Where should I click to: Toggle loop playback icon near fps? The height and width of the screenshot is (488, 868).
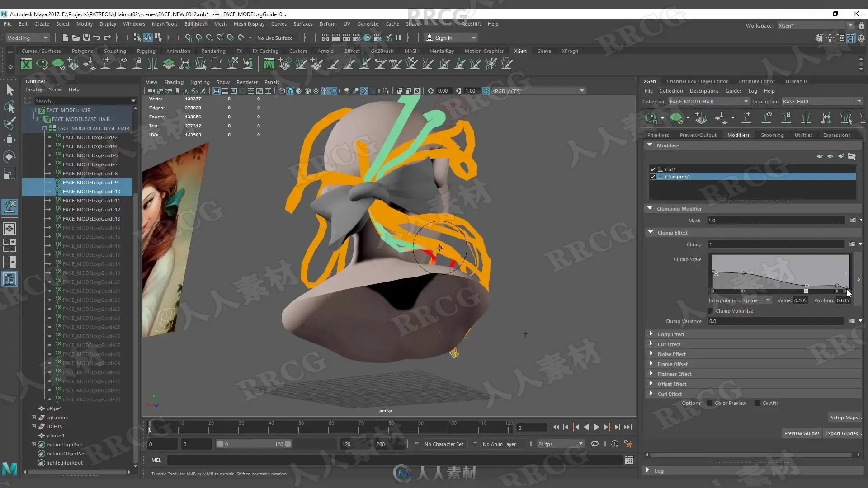[595, 444]
